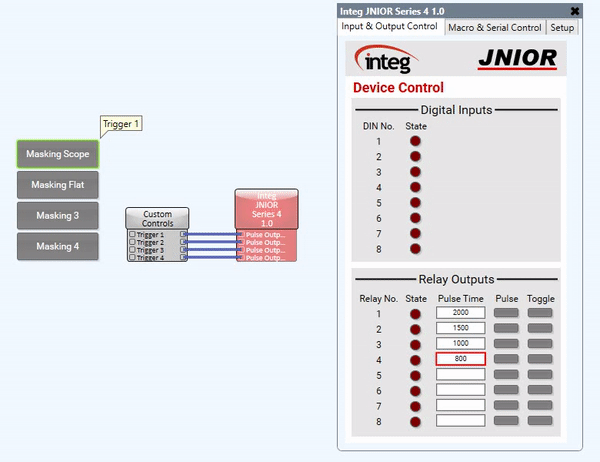Click digital input 2 state LED
The image size is (600, 462).
click(415, 156)
